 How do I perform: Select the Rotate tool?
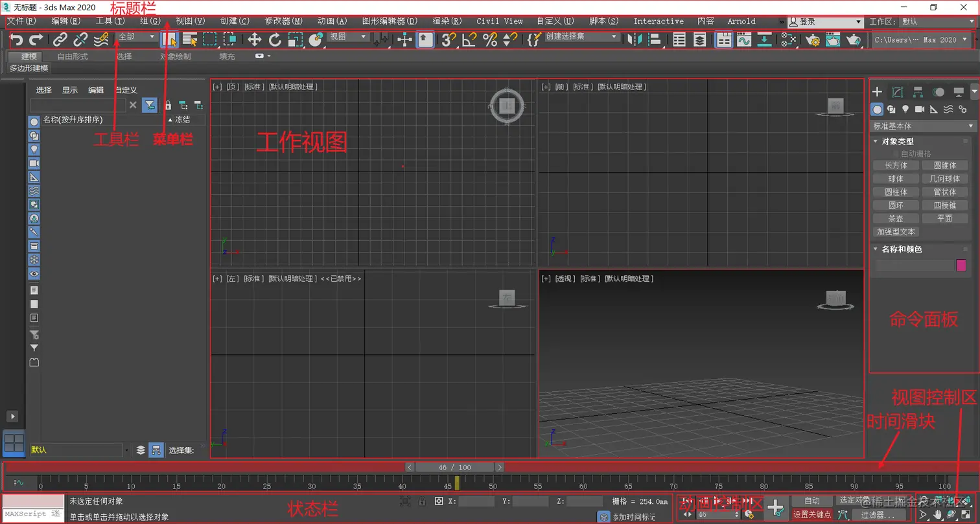[275, 40]
